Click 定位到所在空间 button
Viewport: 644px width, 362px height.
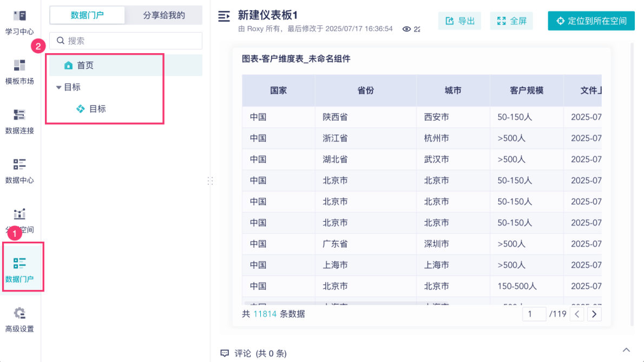(x=591, y=21)
